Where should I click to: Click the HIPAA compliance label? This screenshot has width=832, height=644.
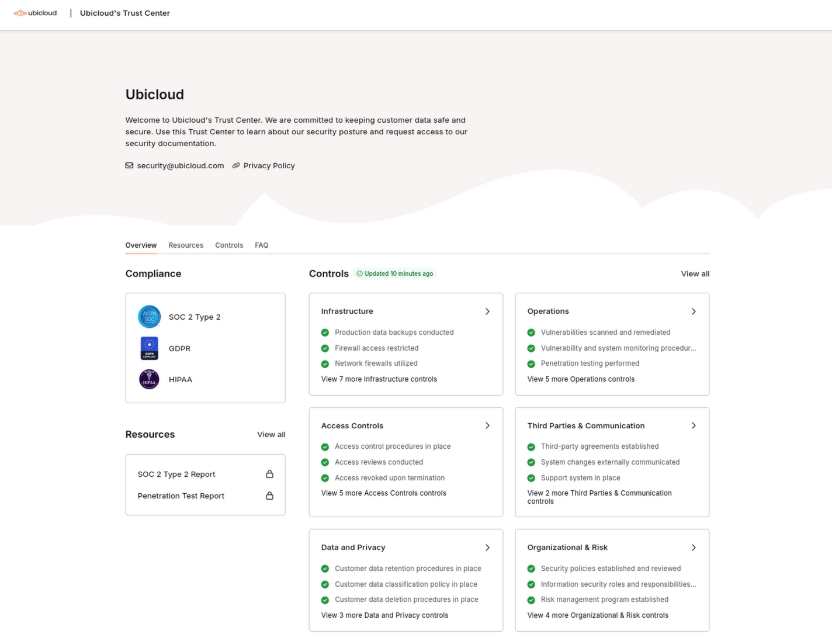[181, 379]
